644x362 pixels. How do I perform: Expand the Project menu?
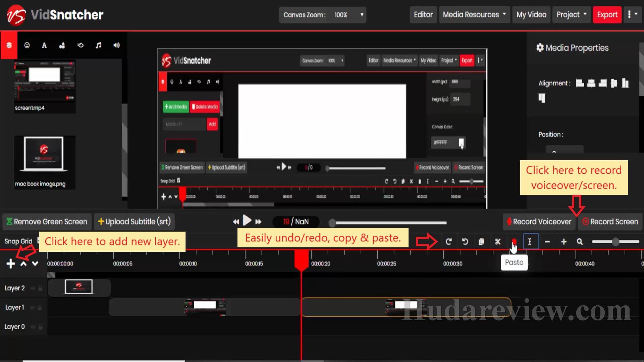(x=572, y=15)
